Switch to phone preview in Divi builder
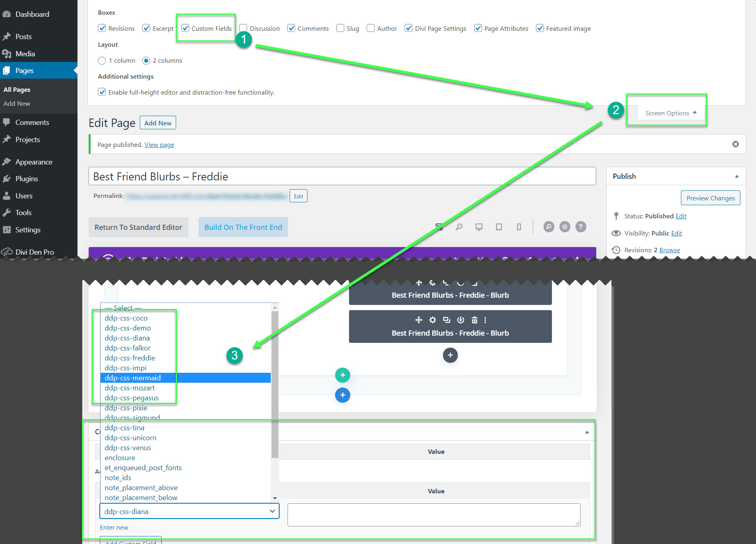Viewport: 756px width, 544px height. pyautogui.click(x=519, y=227)
